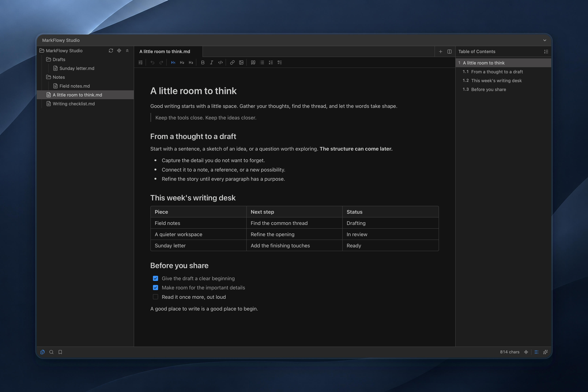Apply Heading 1 from the toolbar
The image size is (588, 392).
173,62
